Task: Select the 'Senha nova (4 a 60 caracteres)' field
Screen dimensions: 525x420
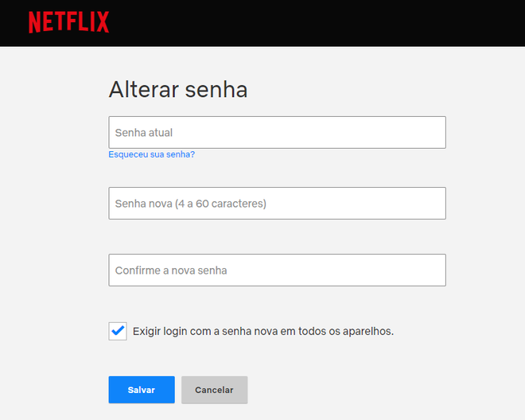Action: (x=278, y=204)
